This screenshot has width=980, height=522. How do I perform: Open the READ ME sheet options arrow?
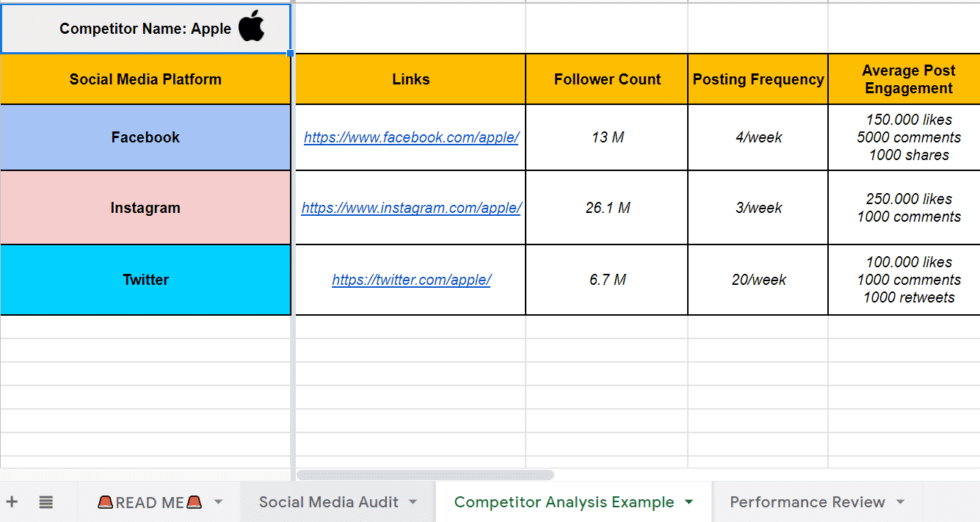tap(217, 502)
